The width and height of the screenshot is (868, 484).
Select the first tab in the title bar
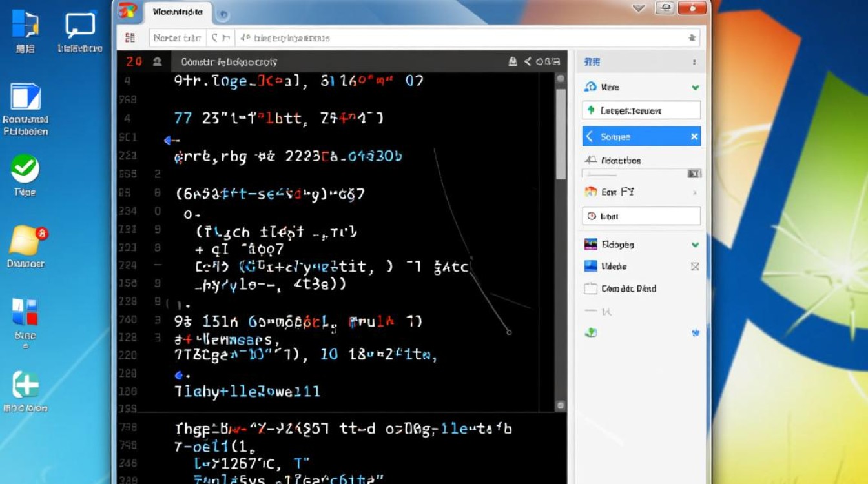pos(178,12)
